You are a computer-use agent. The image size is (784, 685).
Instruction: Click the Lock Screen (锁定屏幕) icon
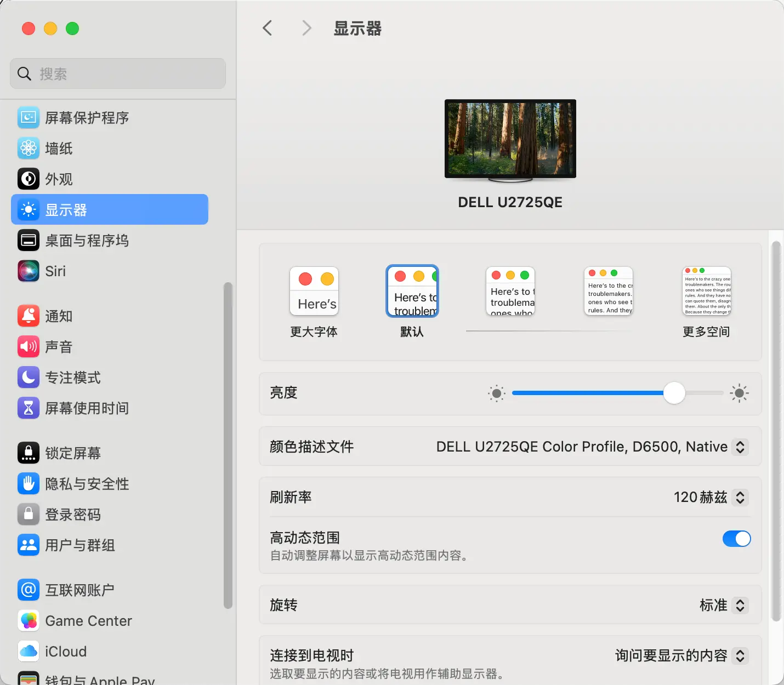coord(29,453)
